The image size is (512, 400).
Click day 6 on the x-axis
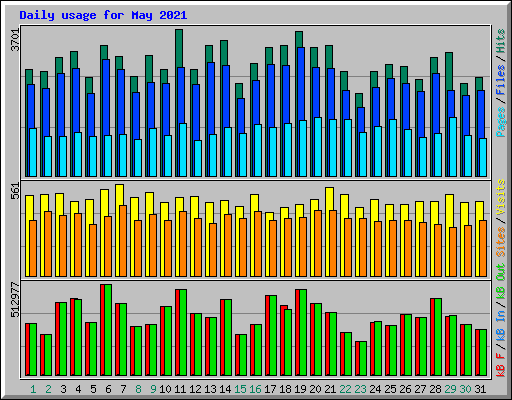(x=108, y=389)
